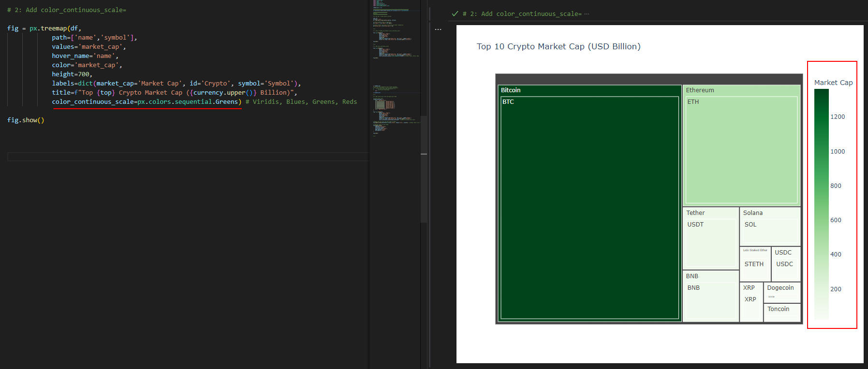The image size is (868, 369).
Task: Select the Bitcoin treemap header
Action: pyautogui.click(x=589, y=90)
